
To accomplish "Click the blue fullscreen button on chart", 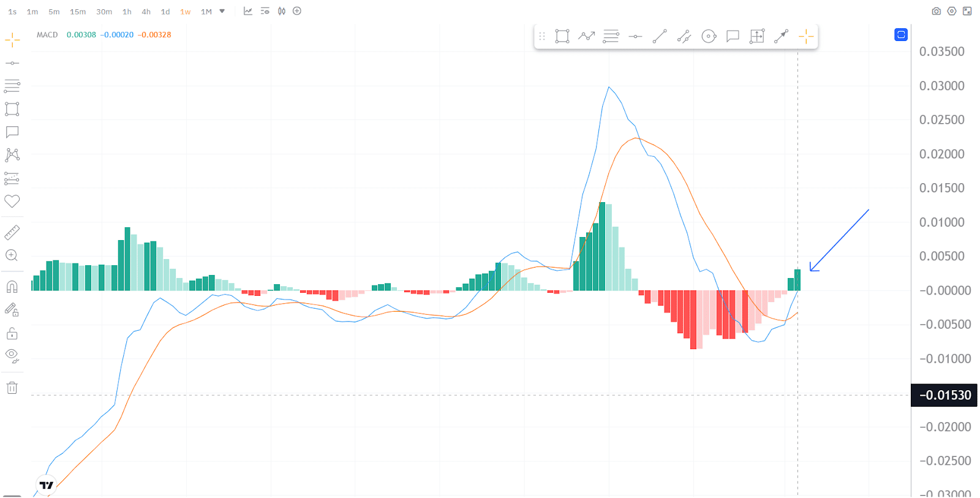I will pyautogui.click(x=901, y=35).
